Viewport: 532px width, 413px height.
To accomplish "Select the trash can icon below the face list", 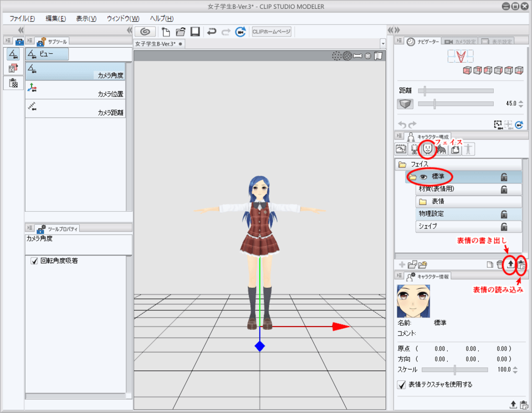I will click(x=499, y=263).
